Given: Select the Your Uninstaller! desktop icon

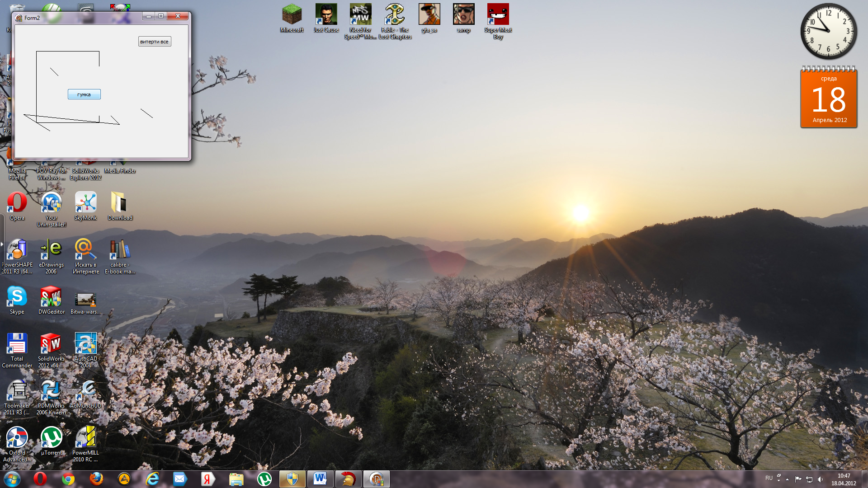Looking at the screenshot, I should 52,209.
